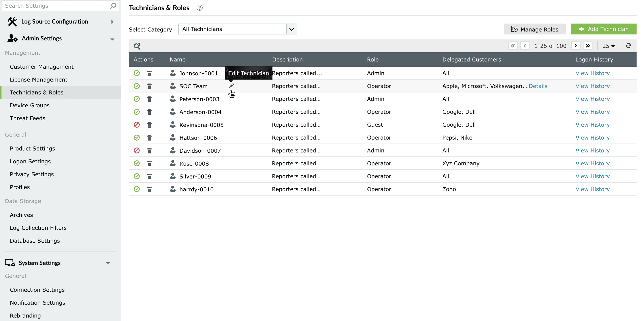
Task: Open Threat Feeds settings page
Action: pos(27,118)
